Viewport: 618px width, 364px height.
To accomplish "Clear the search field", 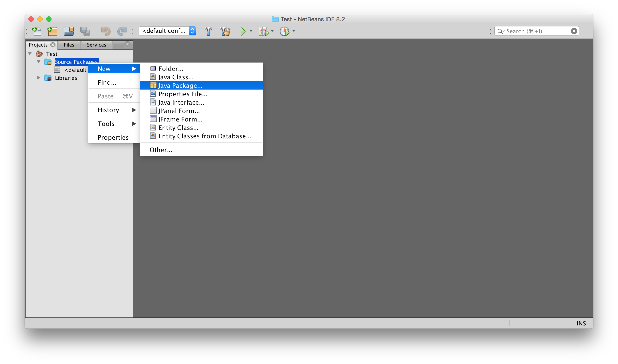I will (x=574, y=31).
